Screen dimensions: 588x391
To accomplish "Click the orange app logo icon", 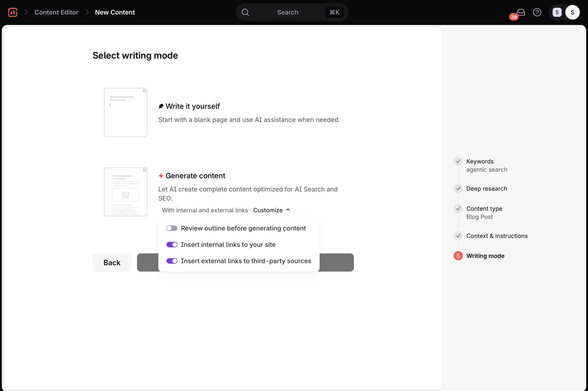I will 13,12.
